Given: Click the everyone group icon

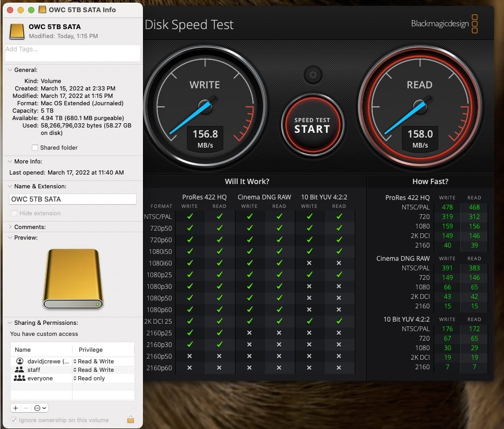Looking at the screenshot, I should 19,378.
